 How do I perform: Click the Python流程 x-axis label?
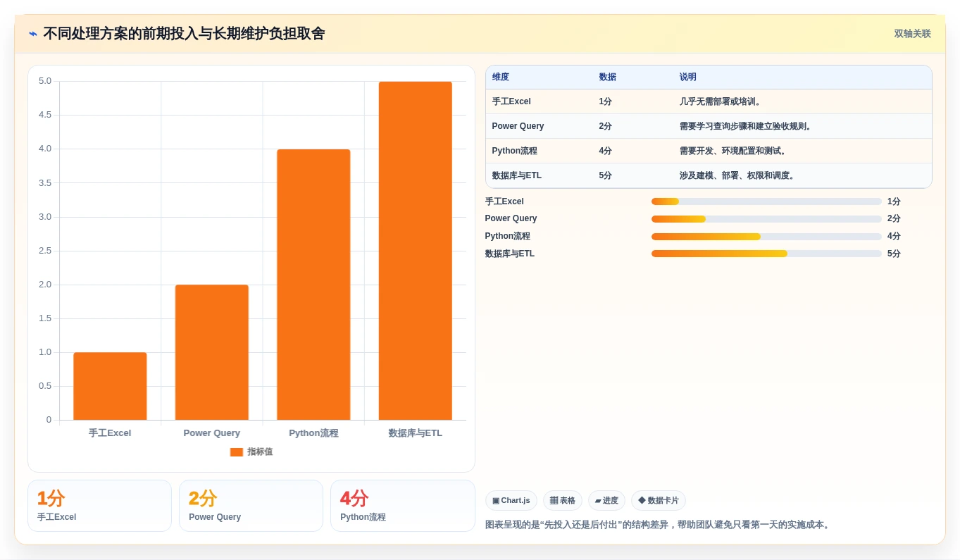pos(313,433)
